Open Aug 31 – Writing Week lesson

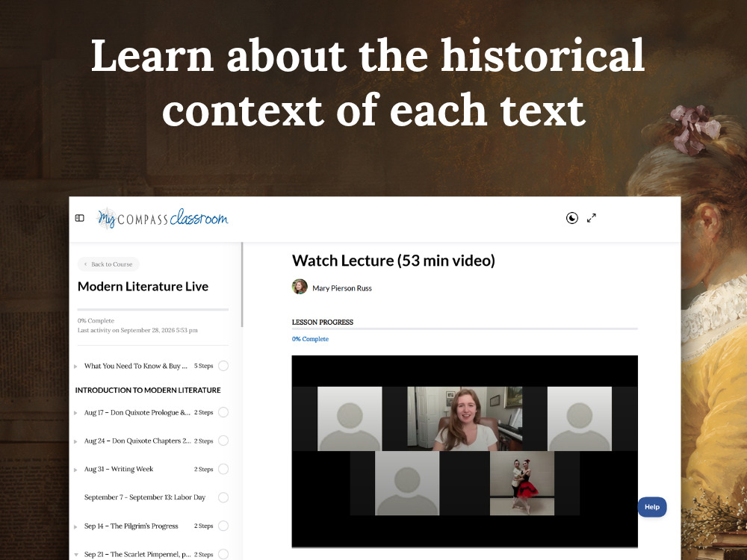pyautogui.click(x=119, y=469)
